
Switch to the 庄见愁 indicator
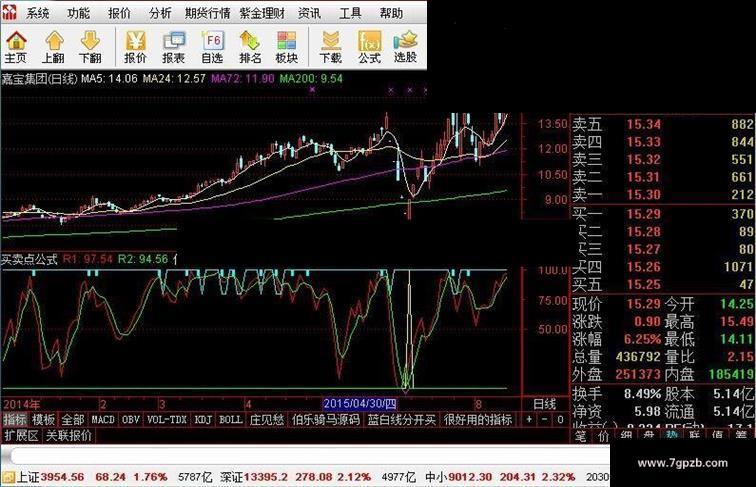267,419
